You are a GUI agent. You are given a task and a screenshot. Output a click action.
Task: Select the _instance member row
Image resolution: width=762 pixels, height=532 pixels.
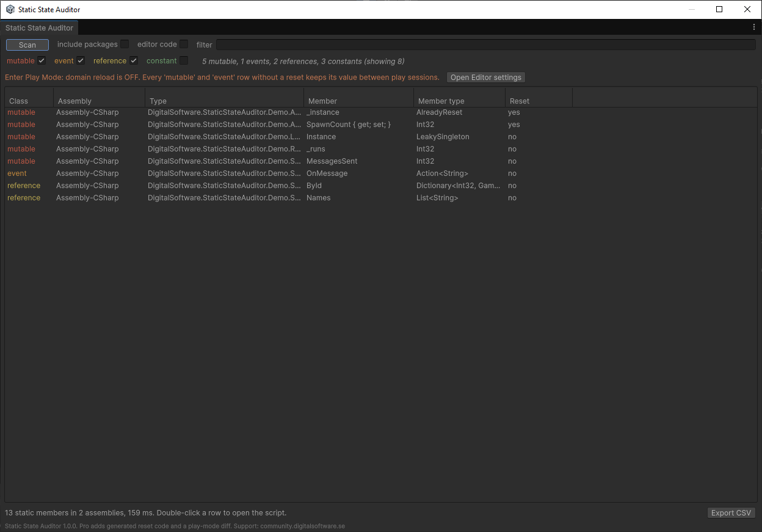[381, 112]
